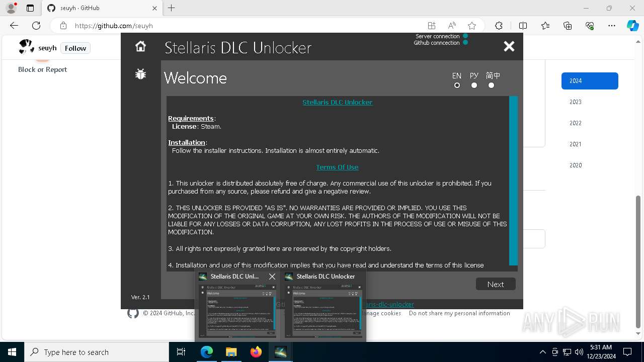Image resolution: width=644 pixels, height=362 pixels.
Task: Open Read aloud in address bar
Action: click(452, 26)
